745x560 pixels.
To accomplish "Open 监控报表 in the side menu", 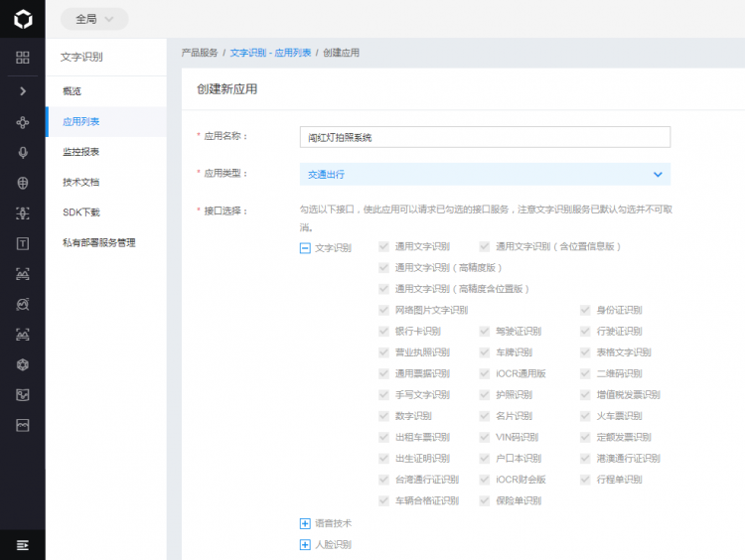I will [106, 152].
